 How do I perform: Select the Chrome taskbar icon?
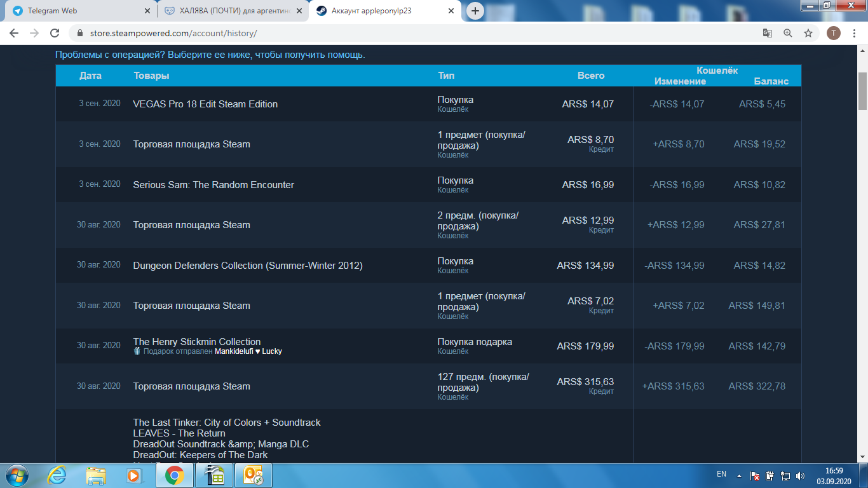tap(175, 475)
